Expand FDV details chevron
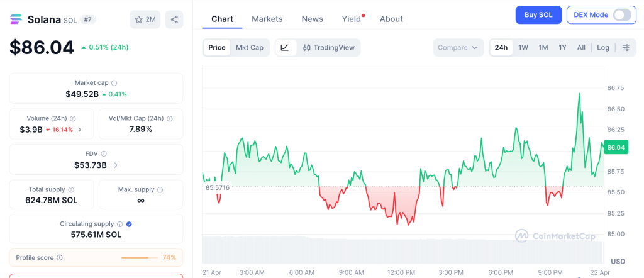This screenshot has height=278, width=644. tap(116, 165)
